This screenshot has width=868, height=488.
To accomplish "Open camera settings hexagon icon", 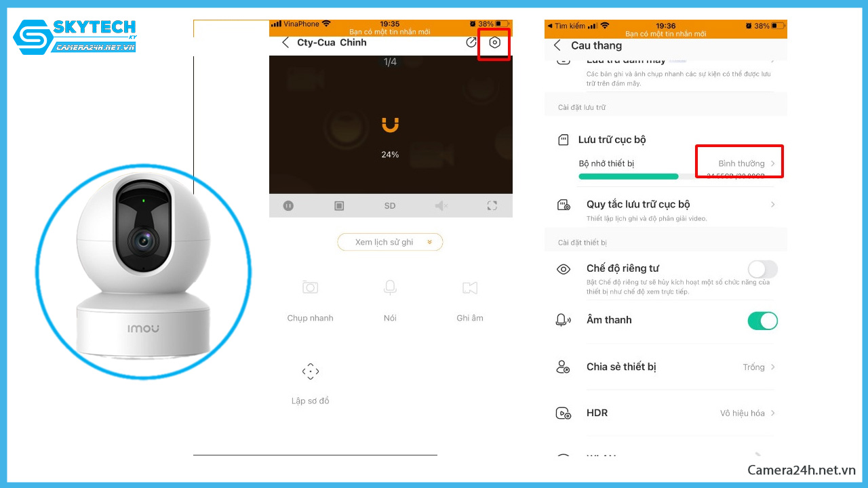I will coord(495,43).
